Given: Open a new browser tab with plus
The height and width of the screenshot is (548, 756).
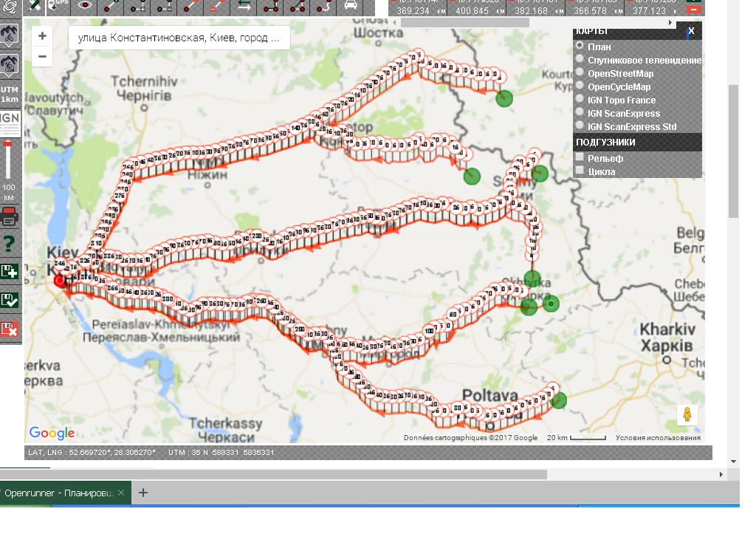Looking at the screenshot, I should pos(143,493).
